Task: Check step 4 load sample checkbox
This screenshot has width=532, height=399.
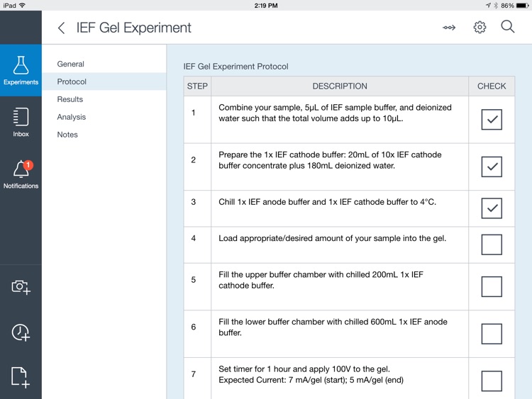Action: (x=492, y=245)
